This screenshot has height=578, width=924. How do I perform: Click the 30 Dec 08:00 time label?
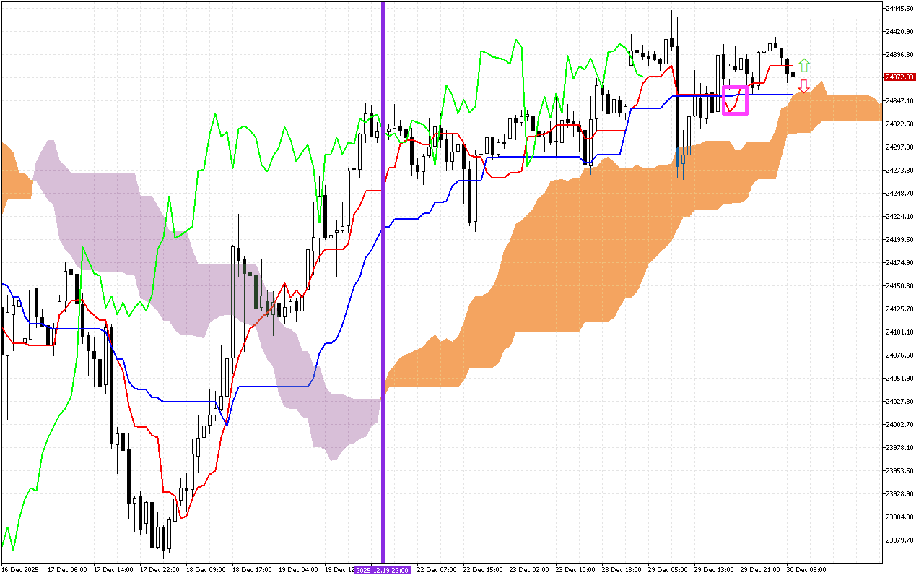806,570
